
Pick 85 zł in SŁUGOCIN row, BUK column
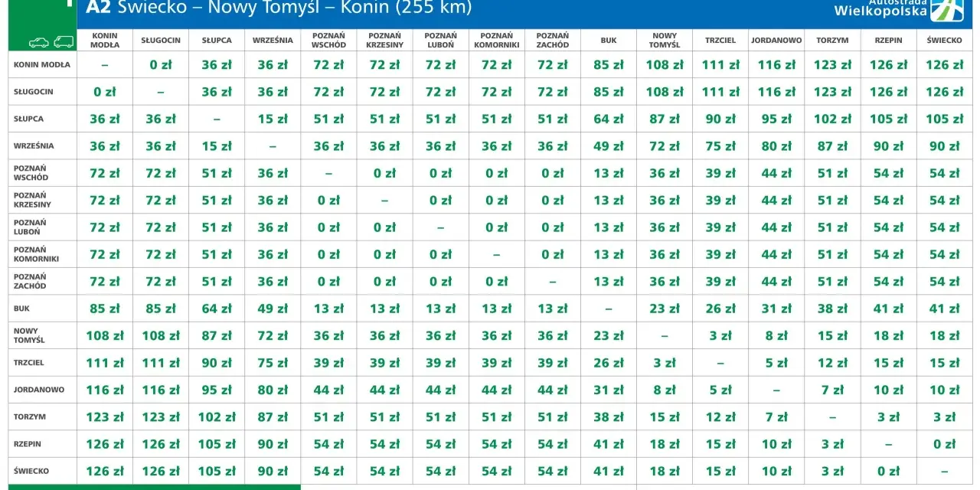point(609,92)
